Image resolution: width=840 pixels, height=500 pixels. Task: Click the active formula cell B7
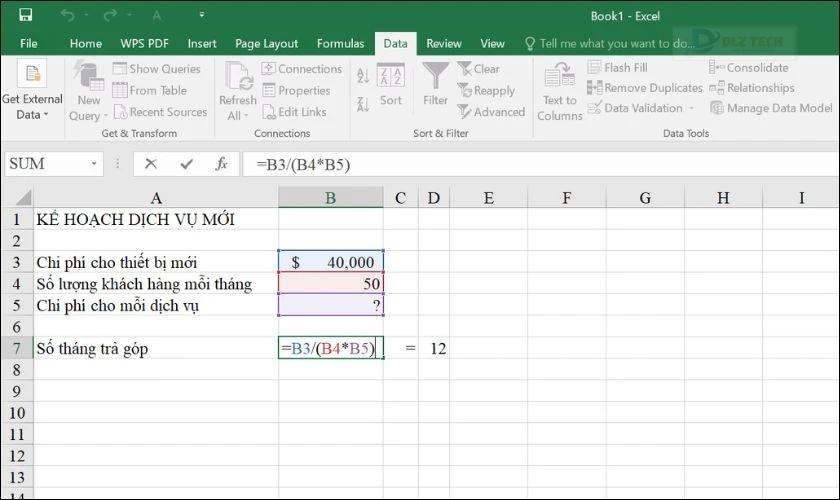(x=331, y=348)
